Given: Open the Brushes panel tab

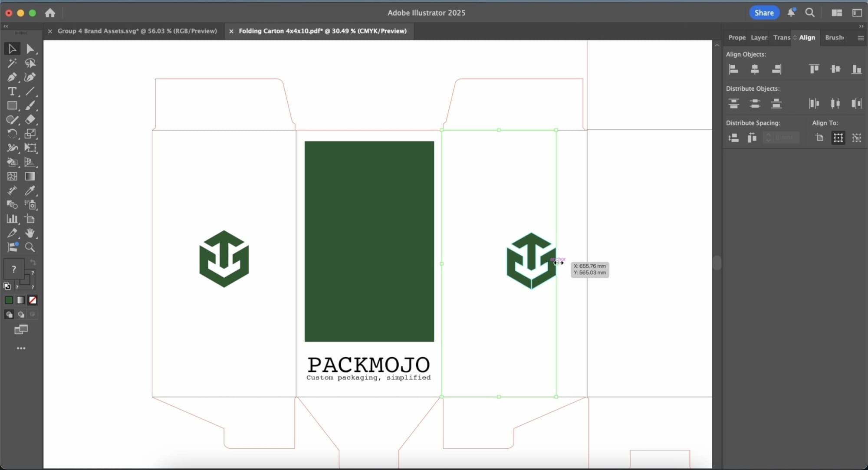Looking at the screenshot, I should pos(834,38).
